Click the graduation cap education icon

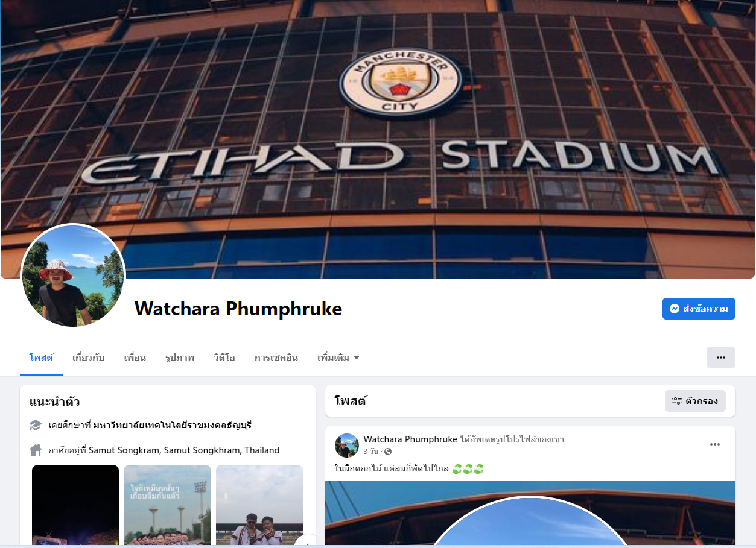tap(35, 425)
